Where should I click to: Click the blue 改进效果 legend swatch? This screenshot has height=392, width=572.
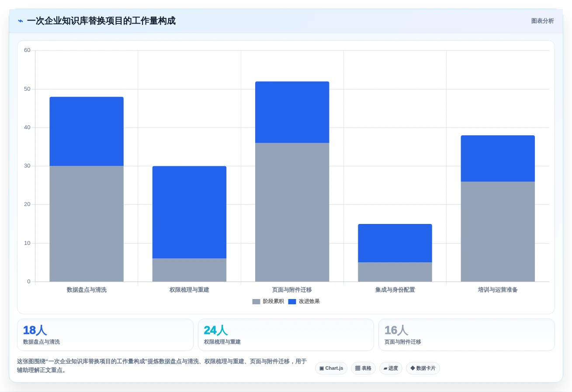[292, 302]
